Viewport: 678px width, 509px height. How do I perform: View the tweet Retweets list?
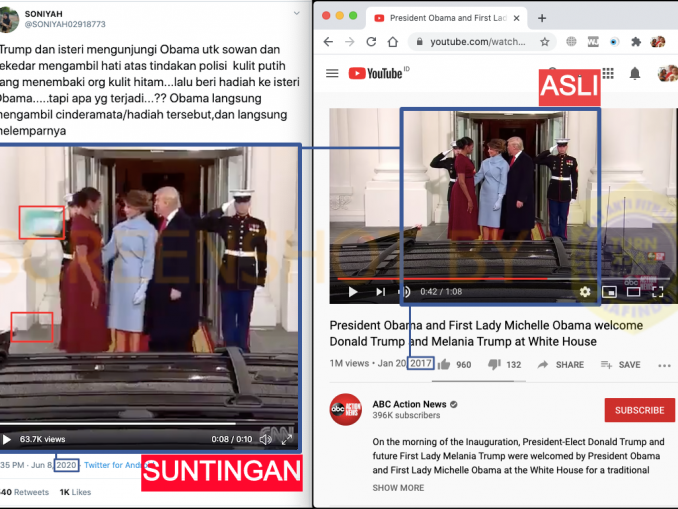(24, 492)
